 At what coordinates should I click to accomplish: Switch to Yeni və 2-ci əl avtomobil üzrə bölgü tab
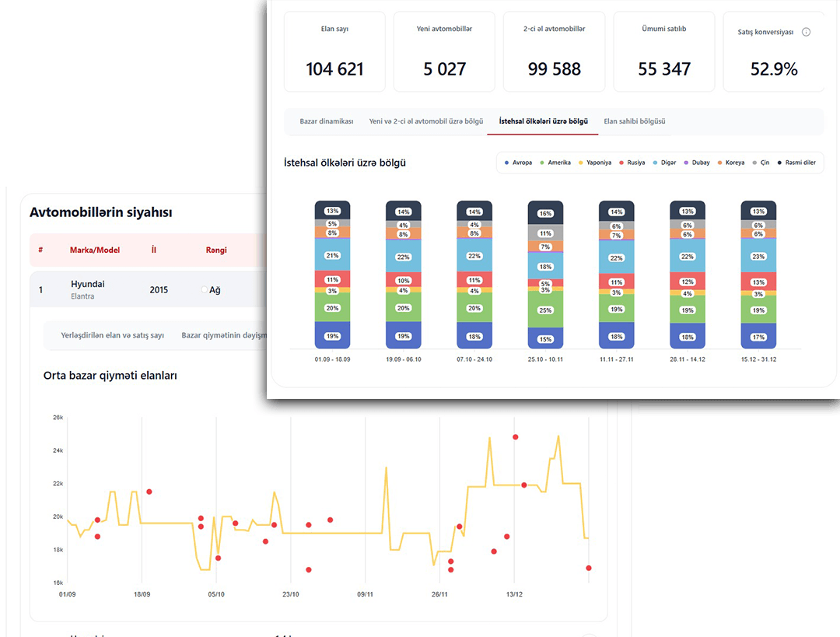tap(426, 121)
